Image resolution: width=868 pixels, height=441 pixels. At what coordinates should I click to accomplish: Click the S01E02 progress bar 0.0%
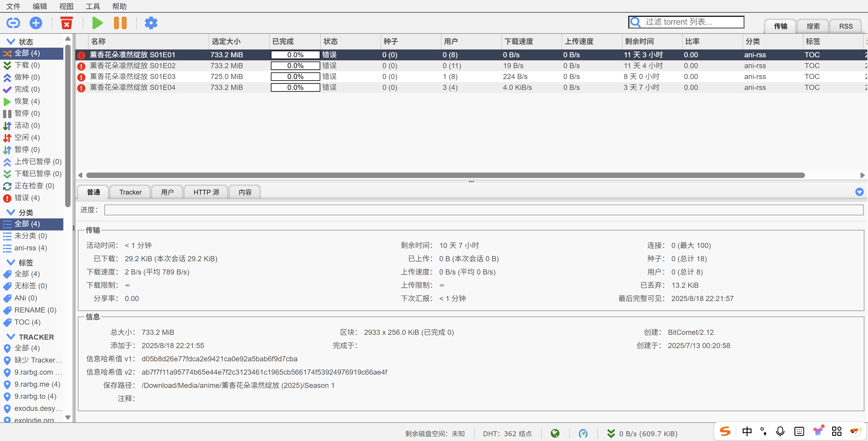pyautogui.click(x=295, y=66)
